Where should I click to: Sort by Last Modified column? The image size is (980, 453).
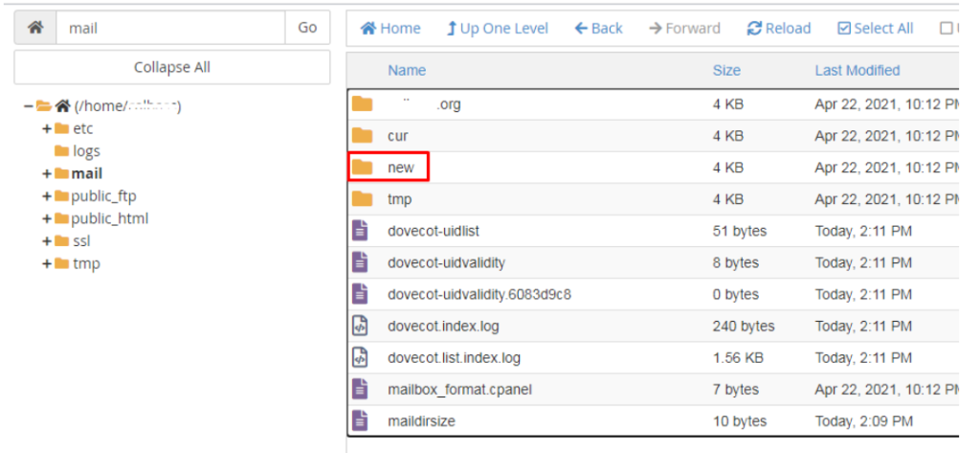(857, 70)
